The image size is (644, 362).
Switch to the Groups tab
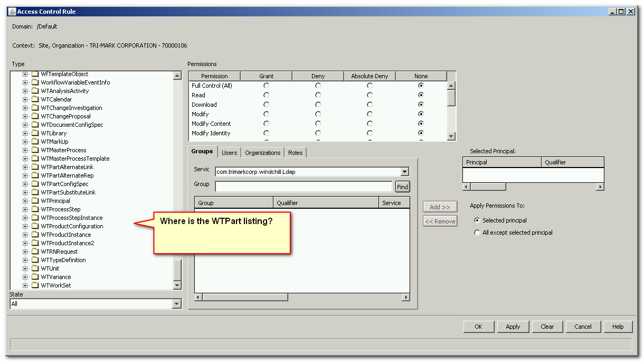click(x=202, y=152)
